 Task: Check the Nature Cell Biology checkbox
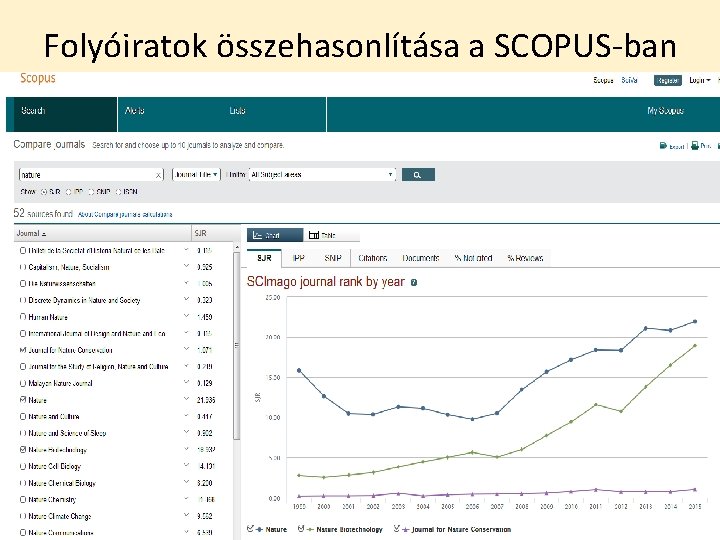pyautogui.click(x=22, y=466)
